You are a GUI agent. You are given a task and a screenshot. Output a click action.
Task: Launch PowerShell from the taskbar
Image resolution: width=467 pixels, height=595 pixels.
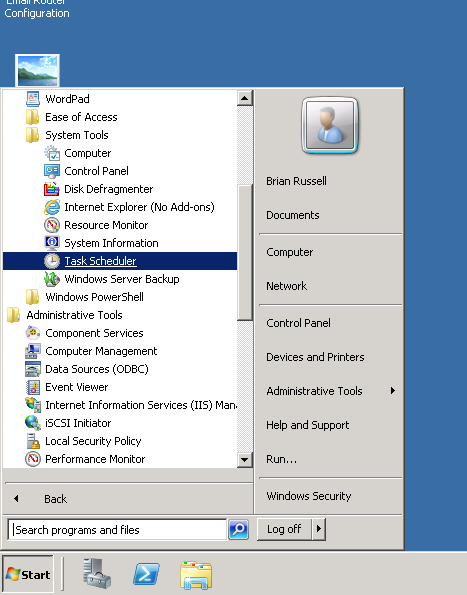coord(146,574)
